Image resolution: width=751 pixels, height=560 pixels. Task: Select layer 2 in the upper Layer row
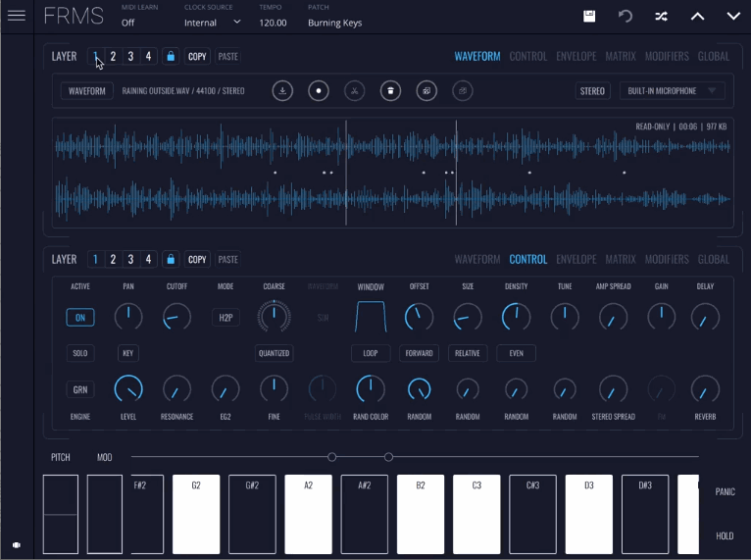click(x=113, y=57)
